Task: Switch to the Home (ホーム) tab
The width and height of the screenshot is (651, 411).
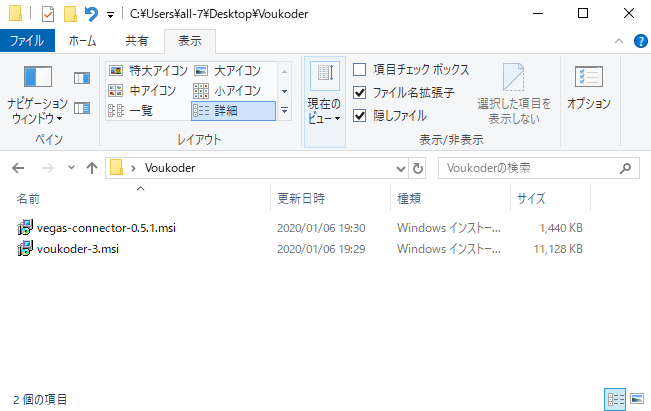Action: pos(82,41)
